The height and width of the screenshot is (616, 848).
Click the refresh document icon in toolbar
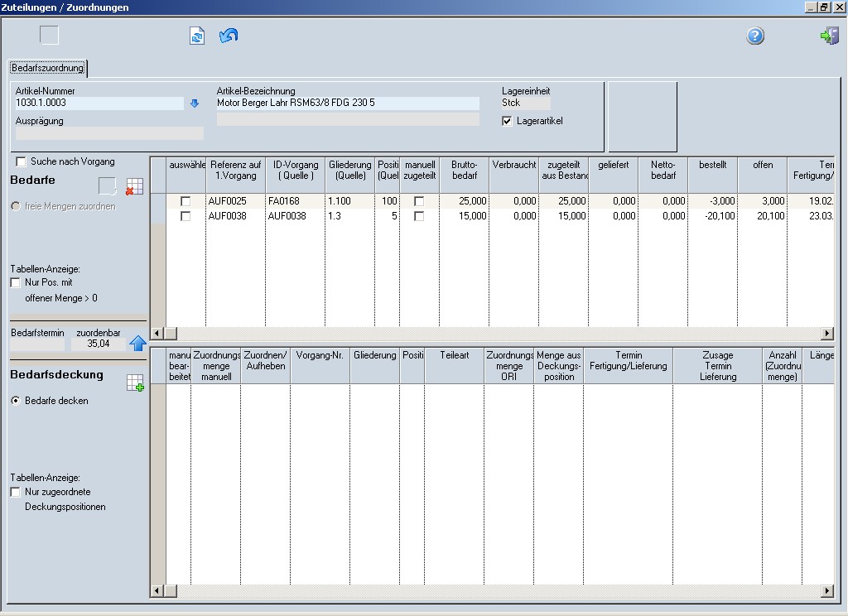click(x=197, y=36)
